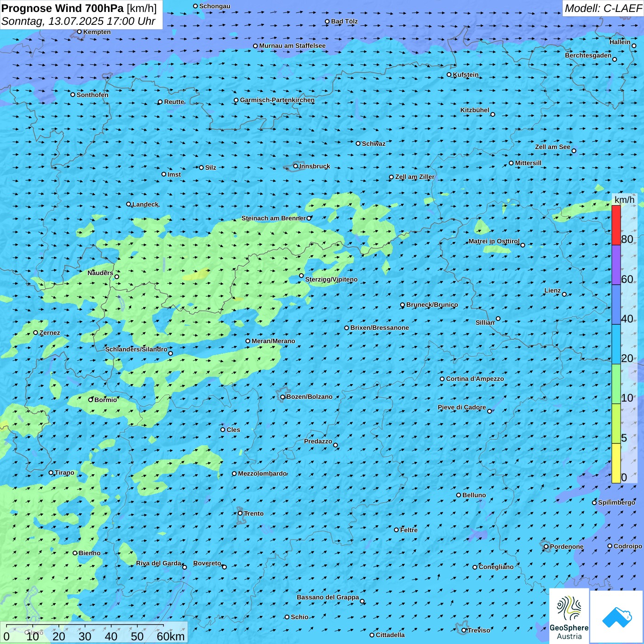Click the Bormio city marker
Screen dimensions: 644x644
pyautogui.click(x=91, y=400)
